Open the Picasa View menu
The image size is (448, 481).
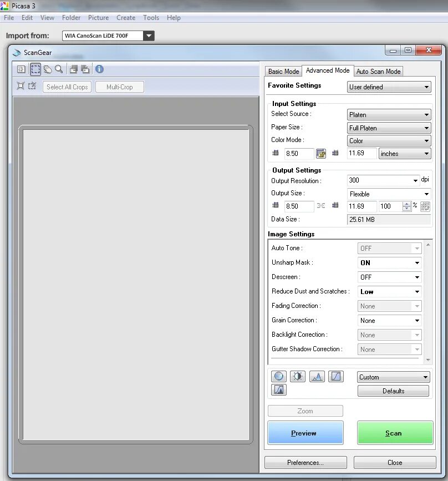(47, 18)
